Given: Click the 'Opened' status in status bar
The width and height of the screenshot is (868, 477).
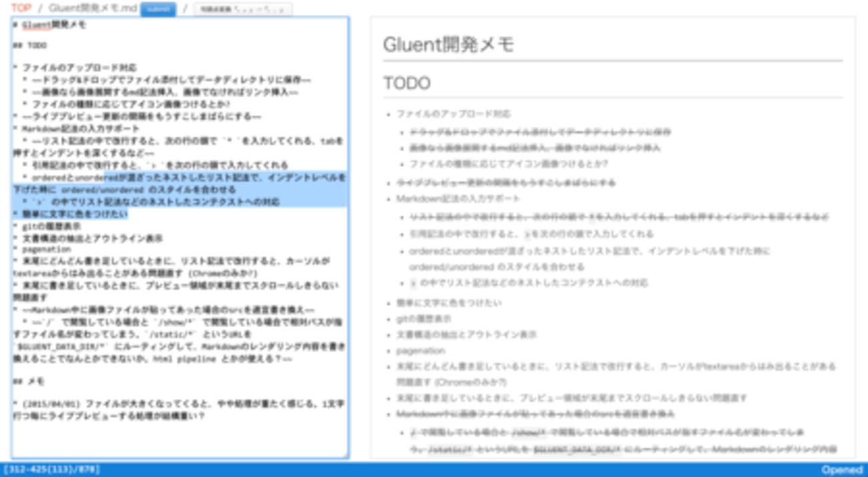Looking at the screenshot, I should [842, 470].
